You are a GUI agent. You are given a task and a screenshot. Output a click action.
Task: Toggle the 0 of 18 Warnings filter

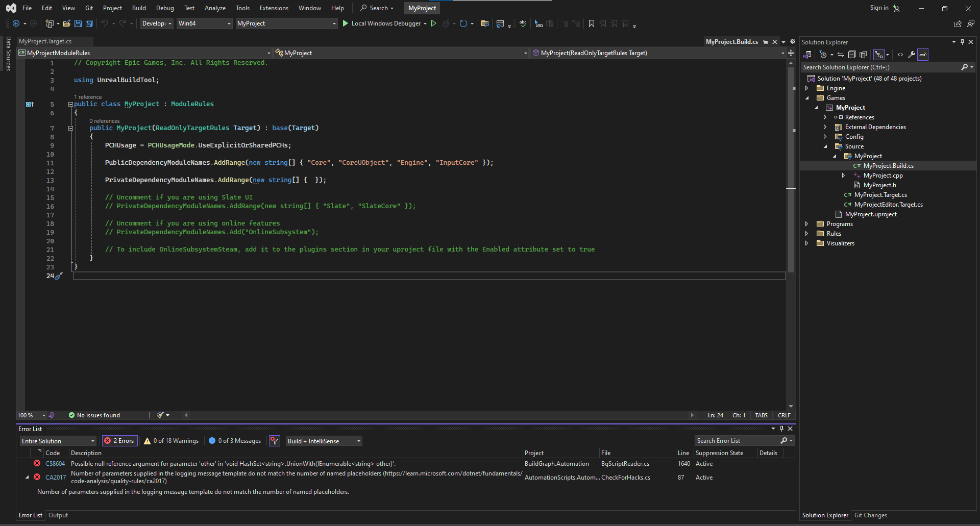click(171, 441)
